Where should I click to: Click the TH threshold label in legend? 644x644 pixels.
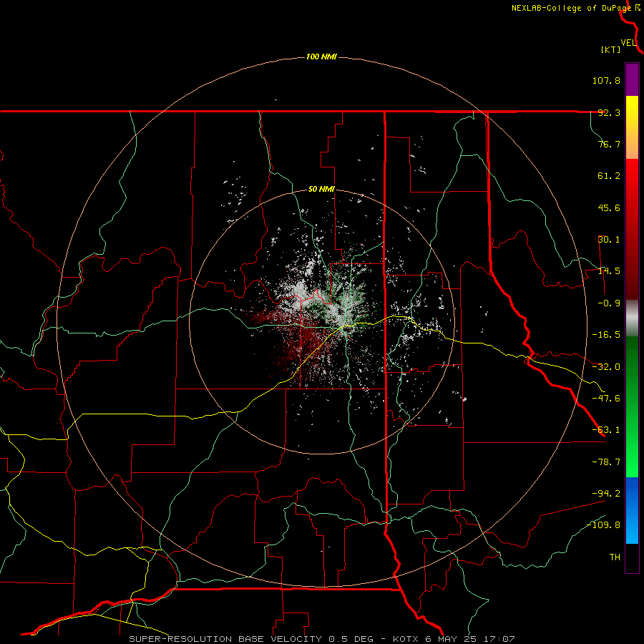[x=615, y=557]
